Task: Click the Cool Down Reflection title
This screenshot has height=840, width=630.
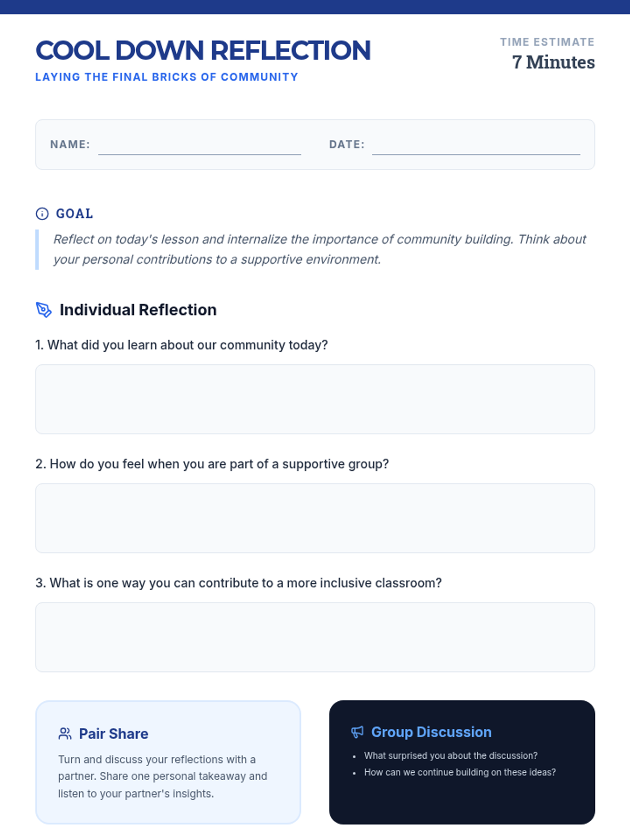Action: tap(203, 50)
